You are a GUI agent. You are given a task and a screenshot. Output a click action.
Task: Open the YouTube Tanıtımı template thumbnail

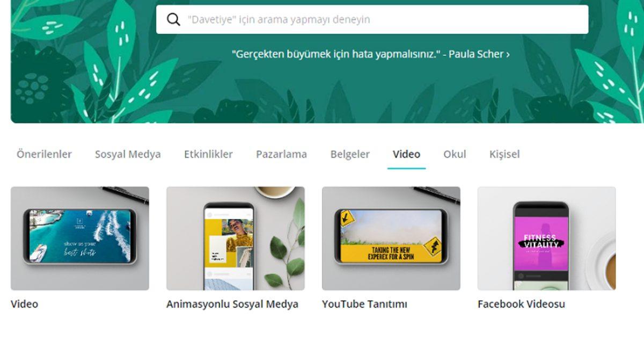(x=390, y=238)
